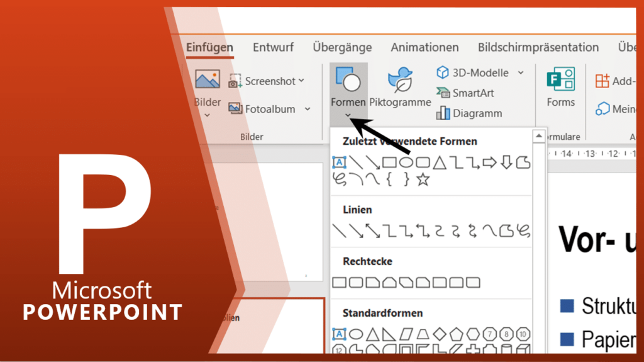The image size is (644, 362).
Task: Pick arc shape in recently used shapes
Action: click(x=356, y=179)
